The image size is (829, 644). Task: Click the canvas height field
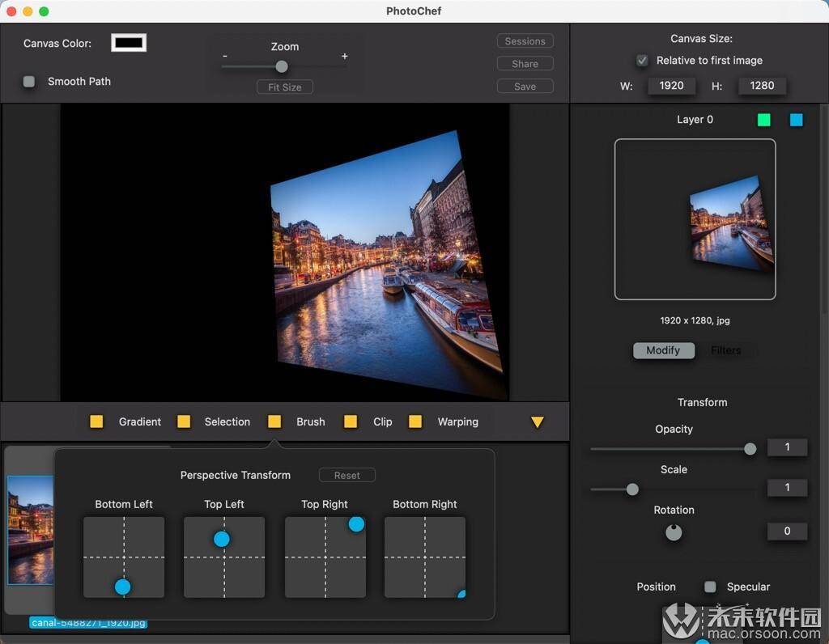pos(762,86)
